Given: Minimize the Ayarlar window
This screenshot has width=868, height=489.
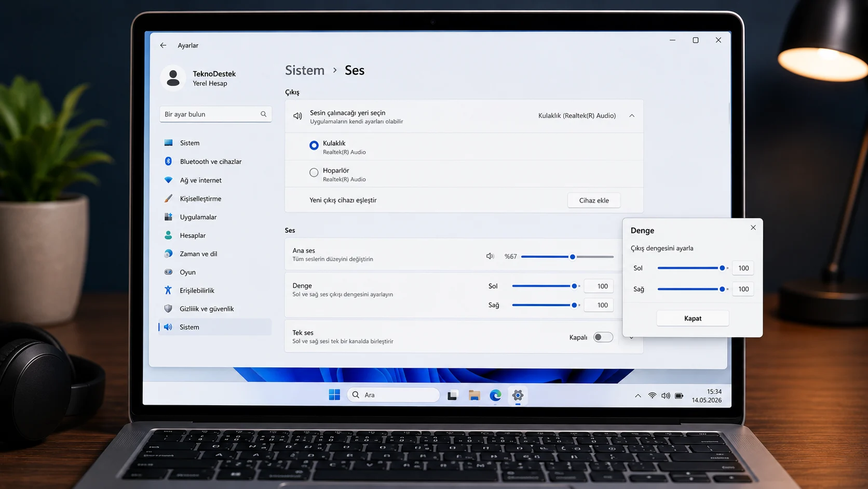Looking at the screenshot, I should point(672,40).
